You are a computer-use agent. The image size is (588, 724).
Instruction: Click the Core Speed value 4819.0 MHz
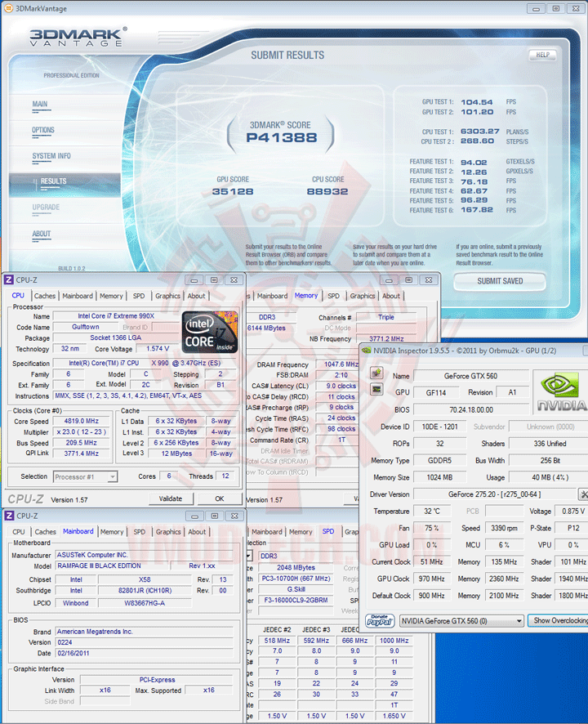[81, 421]
